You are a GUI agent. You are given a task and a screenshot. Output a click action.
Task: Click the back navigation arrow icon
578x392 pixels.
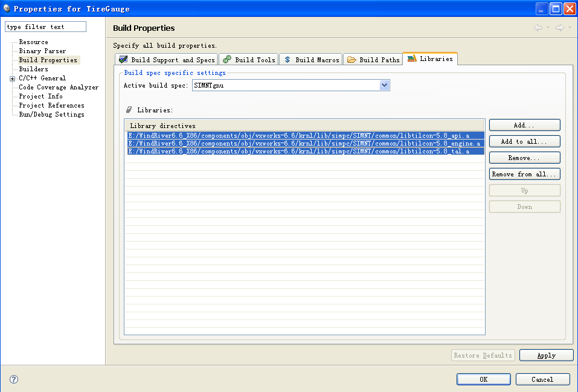coord(538,28)
